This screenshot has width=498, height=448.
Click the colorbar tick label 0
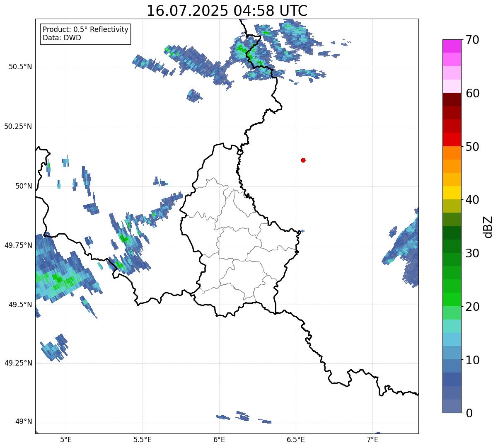tap(469, 413)
